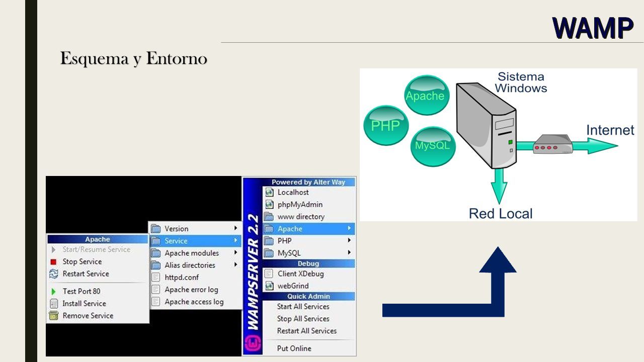Expand the Version submenu arrow

coord(235,228)
